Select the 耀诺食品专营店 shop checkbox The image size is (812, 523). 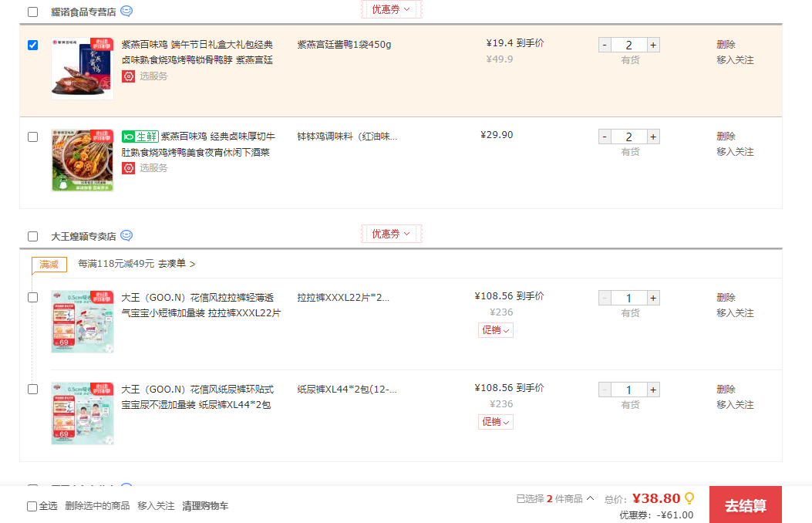coord(32,12)
